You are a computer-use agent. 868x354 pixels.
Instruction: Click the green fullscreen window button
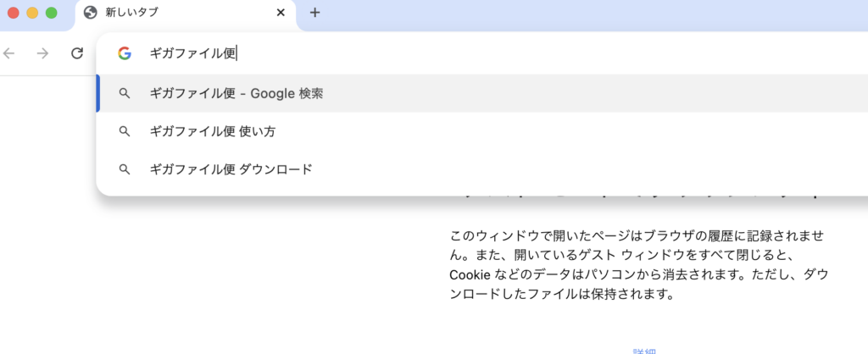[x=51, y=13]
